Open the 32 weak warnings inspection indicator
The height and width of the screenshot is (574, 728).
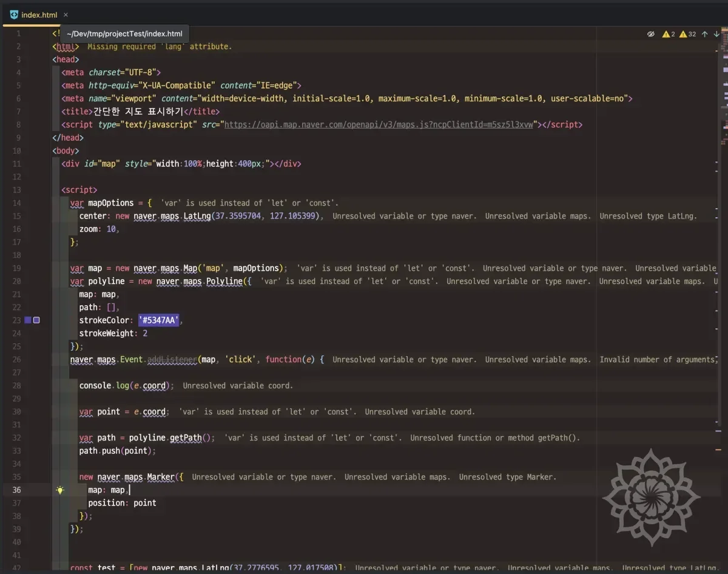coord(688,35)
